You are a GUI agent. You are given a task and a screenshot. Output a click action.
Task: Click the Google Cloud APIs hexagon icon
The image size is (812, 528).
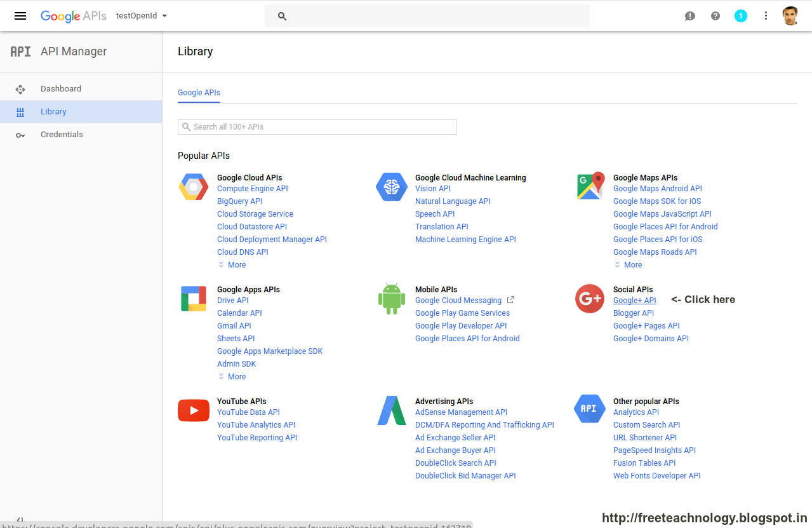[194, 187]
